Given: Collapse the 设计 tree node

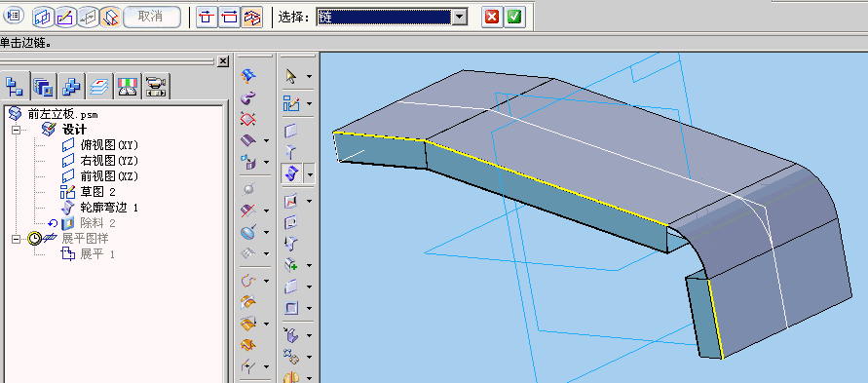Looking at the screenshot, I should tap(16, 131).
